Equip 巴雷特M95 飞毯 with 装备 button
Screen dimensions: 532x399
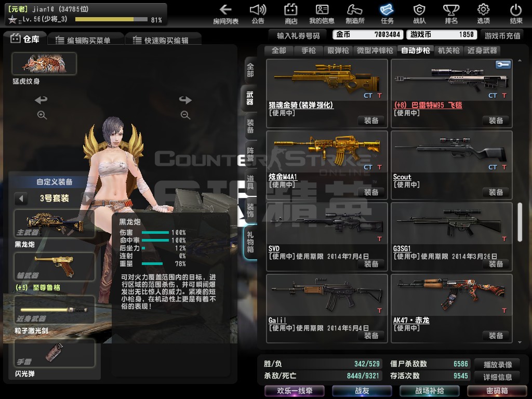[x=496, y=121]
